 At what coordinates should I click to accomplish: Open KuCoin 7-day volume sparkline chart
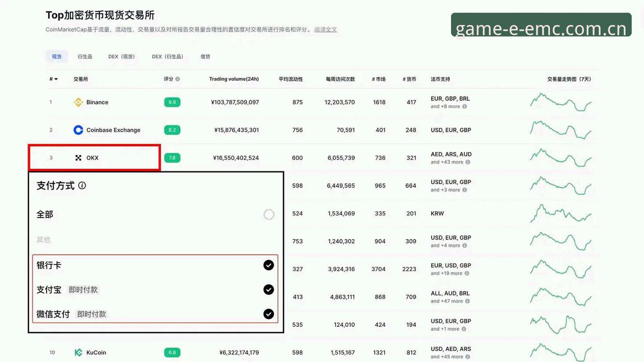coord(560,352)
